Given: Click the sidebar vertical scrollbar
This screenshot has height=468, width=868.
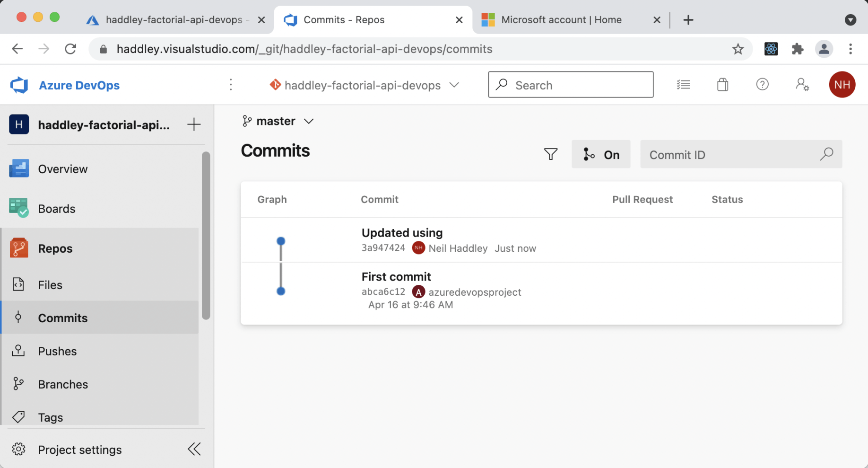Looking at the screenshot, I should click(205, 236).
